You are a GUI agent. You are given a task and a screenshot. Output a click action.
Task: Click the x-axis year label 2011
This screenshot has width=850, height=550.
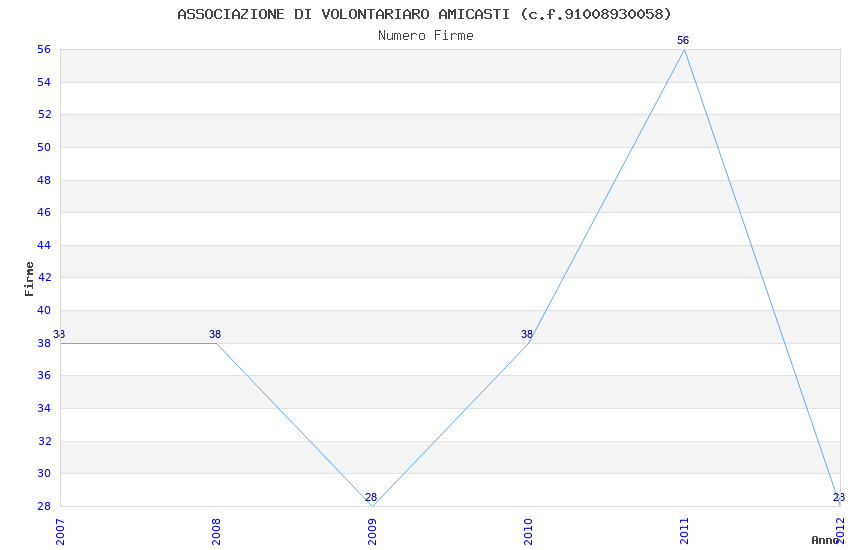684,532
